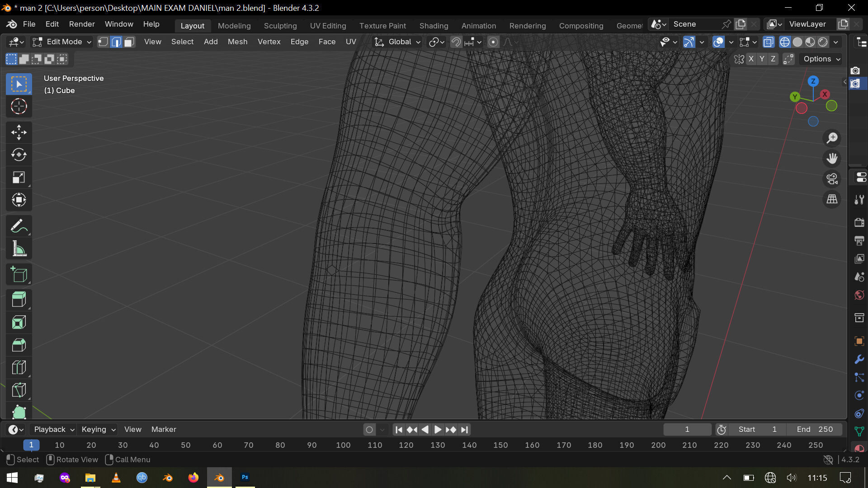Switch to the UV Editing workspace tab

pos(328,26)
